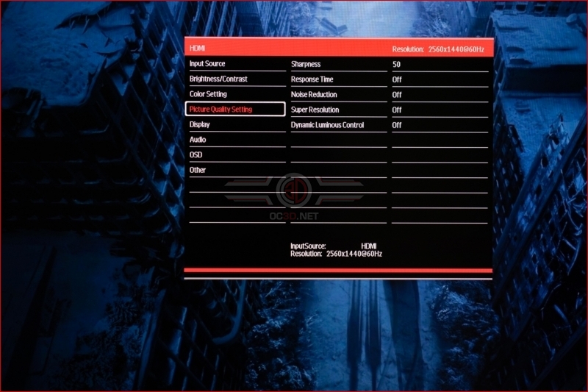
Task: Open the Color Setting menu
Action: (x=208, y=94)
